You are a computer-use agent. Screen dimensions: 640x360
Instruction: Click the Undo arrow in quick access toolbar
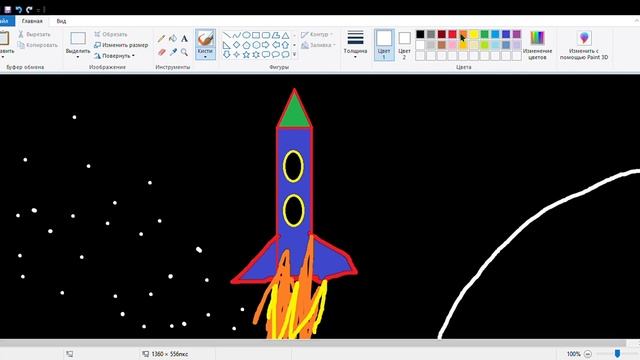[x=18, y=9]
